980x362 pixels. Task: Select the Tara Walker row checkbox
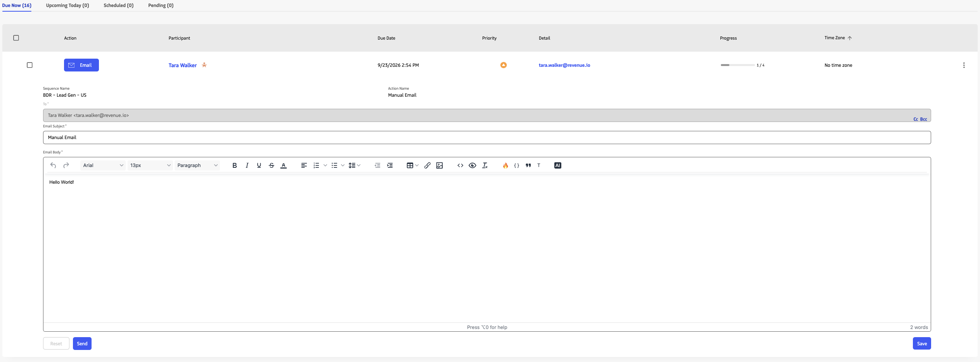[x=29, y=65]
